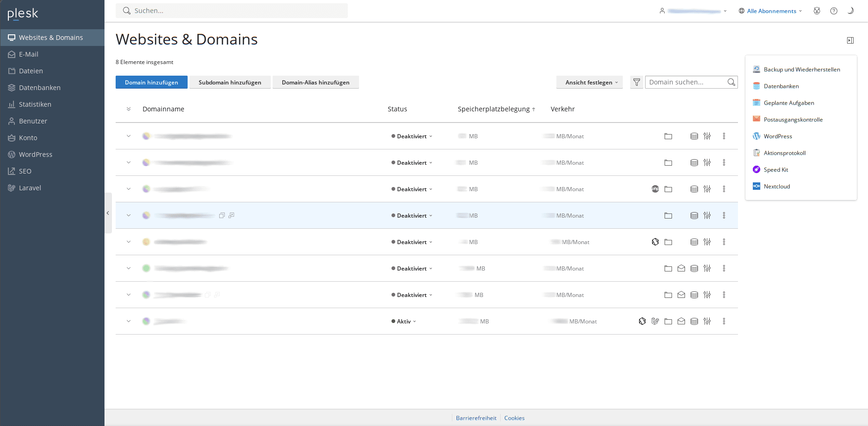Open Barrierefreiheit footer link
The image size is (868, 426).
(x=476, y=418)
